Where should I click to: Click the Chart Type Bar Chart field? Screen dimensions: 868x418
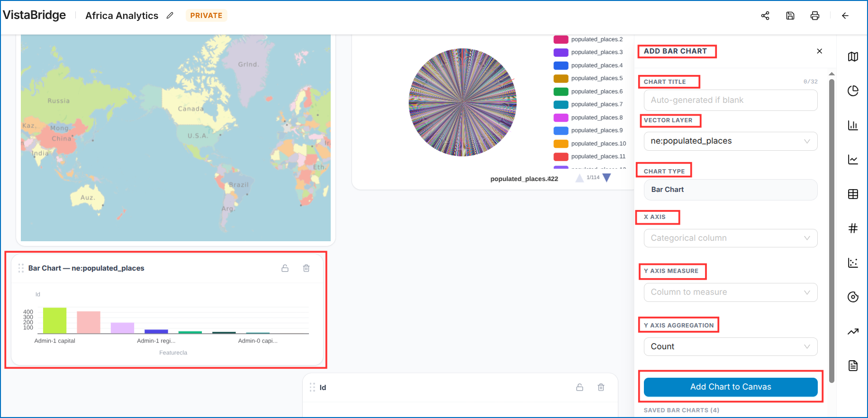coord(731,190)
